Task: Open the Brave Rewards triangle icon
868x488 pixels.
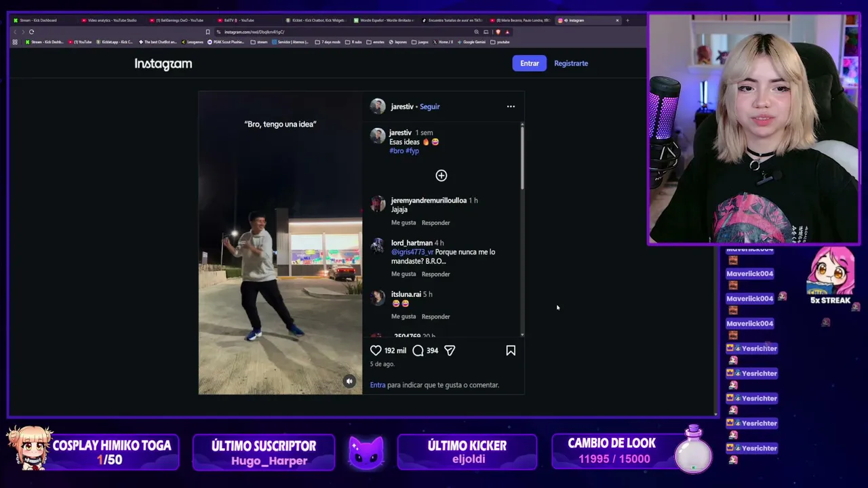Action: pos(507,32)
